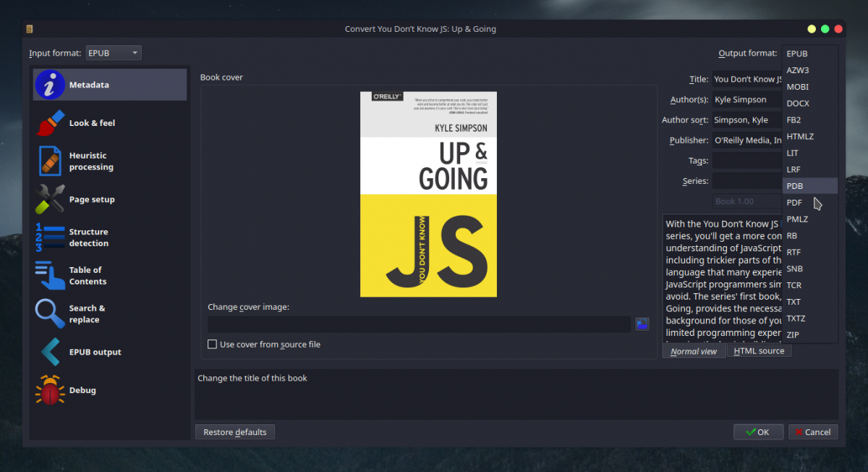Choose PDF from the output format list

794,203
